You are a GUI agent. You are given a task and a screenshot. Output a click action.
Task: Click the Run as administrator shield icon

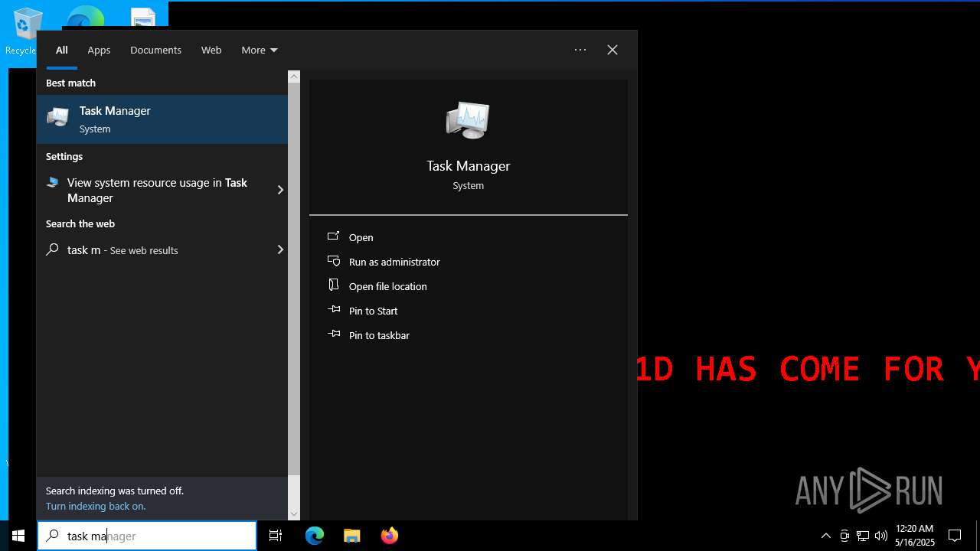coord(334,261)
